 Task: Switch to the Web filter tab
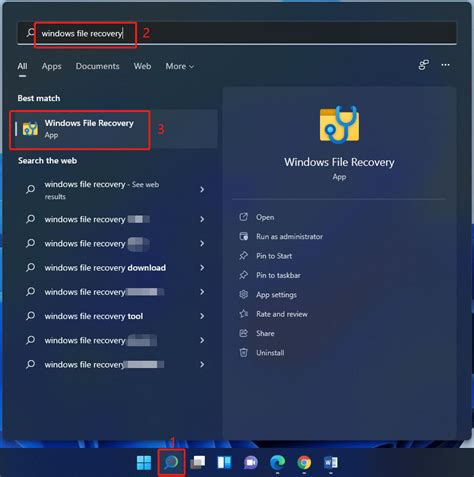142,66
